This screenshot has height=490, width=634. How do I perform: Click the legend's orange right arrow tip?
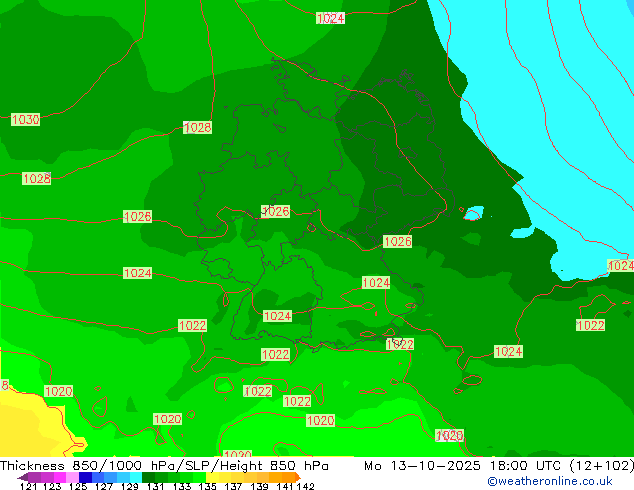299,478
